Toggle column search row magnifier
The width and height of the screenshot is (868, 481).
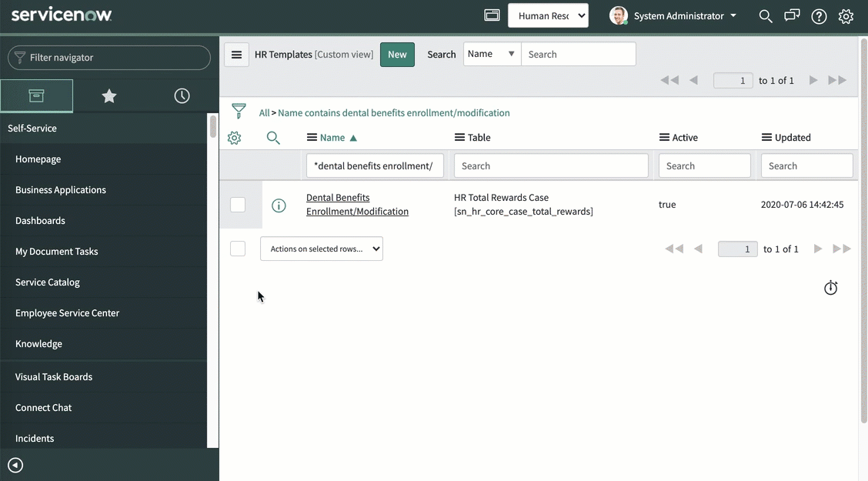tap(273, 138)
